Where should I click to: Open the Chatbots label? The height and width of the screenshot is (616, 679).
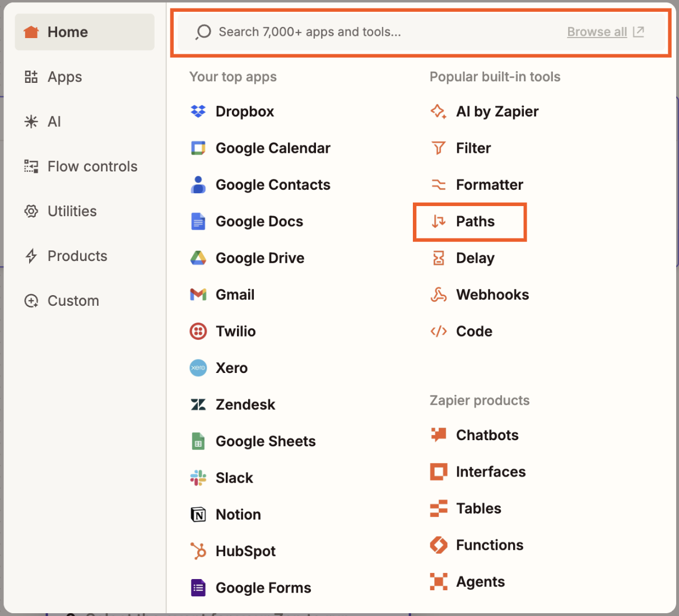click(x=487, y=435)
